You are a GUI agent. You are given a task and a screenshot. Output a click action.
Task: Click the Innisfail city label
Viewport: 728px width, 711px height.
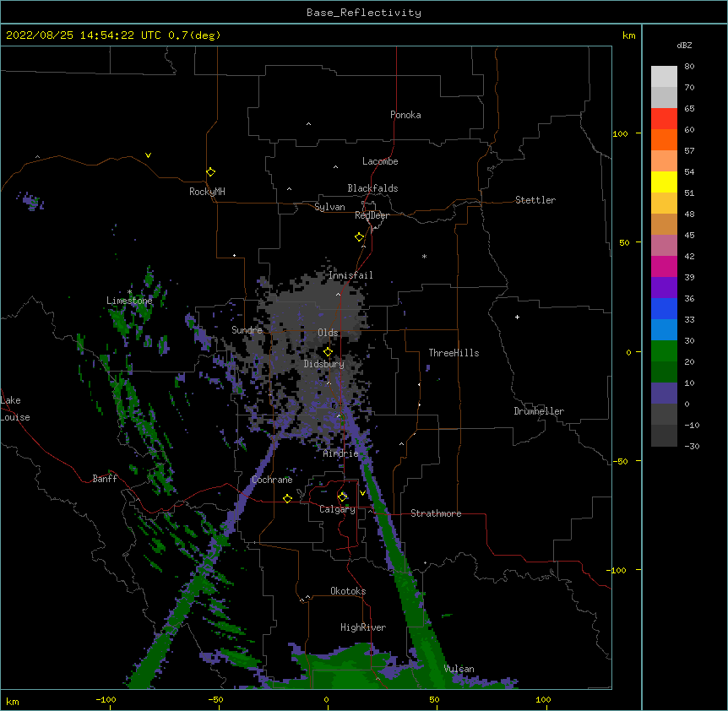[350, 275]
